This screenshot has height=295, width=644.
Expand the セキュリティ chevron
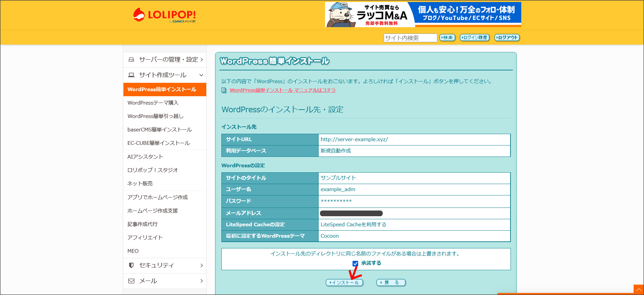(202, 265)
